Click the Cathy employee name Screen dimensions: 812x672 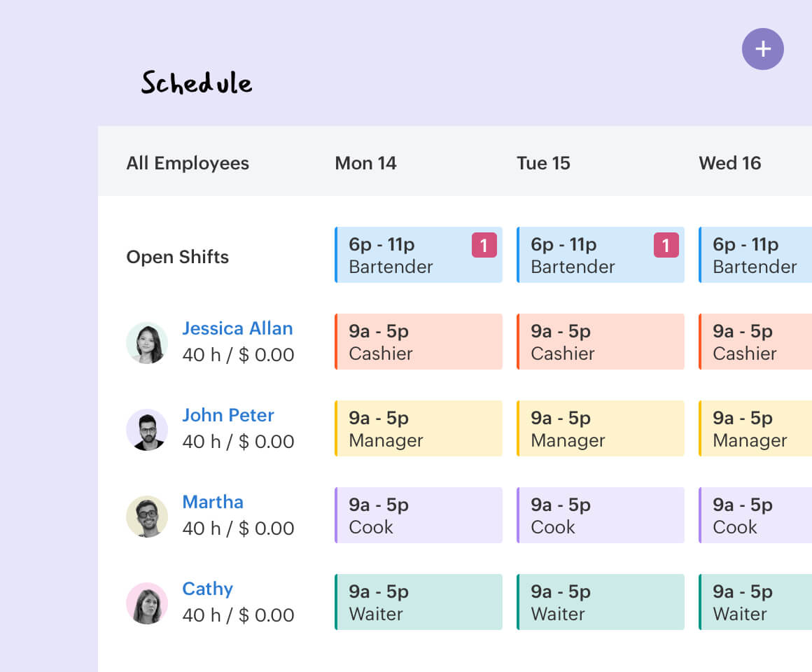pos(207,589)
